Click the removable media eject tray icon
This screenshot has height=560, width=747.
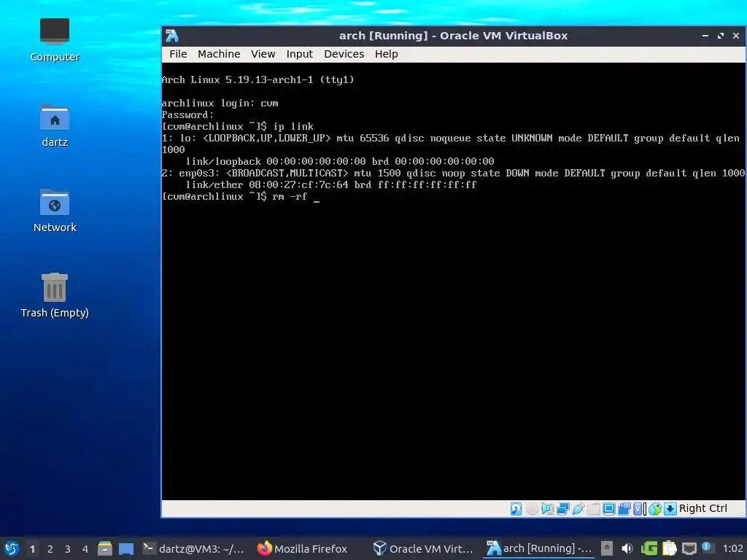point(606,548)
